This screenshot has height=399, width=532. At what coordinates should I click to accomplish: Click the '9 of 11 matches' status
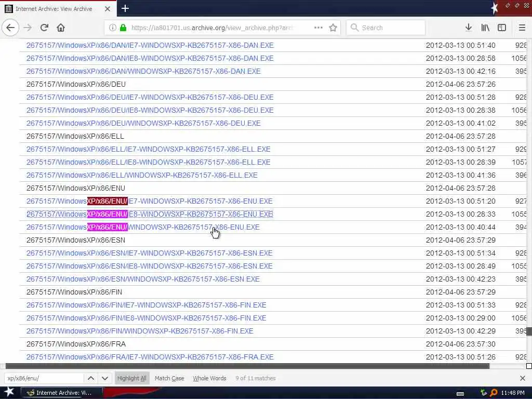click(256, 378)
